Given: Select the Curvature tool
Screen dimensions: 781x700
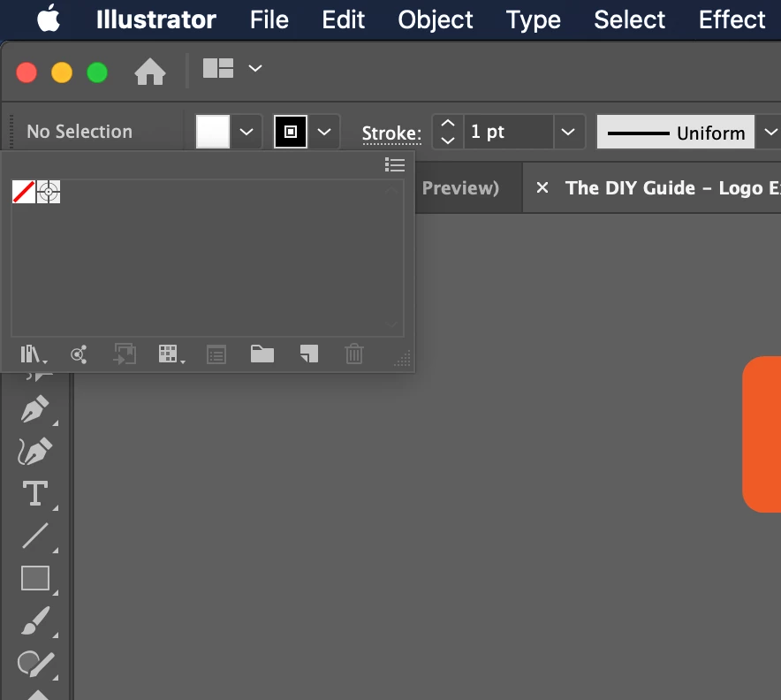Looking at the screenshot, I should coord(34,452).
